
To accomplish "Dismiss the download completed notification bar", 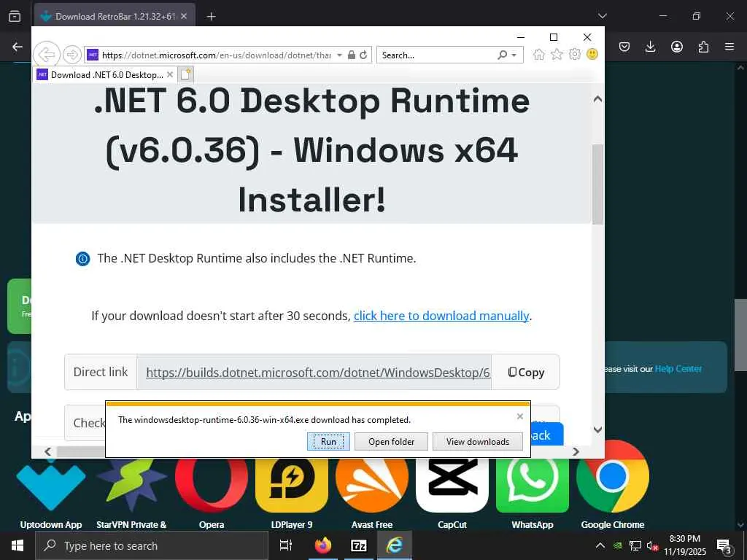I will coord(519,416).
